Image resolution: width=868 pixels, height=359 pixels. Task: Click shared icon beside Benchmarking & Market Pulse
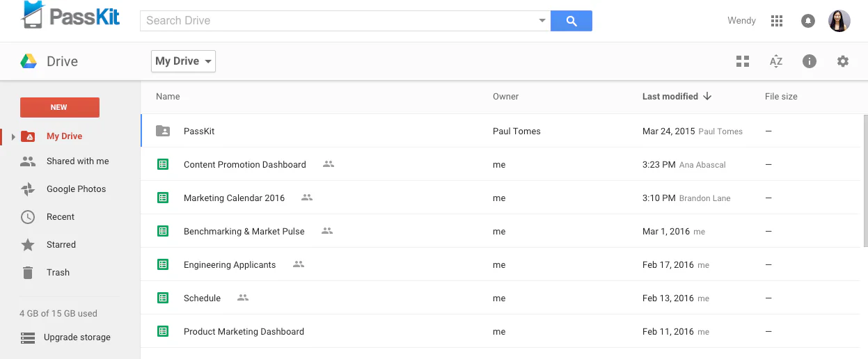coord(327,231)
